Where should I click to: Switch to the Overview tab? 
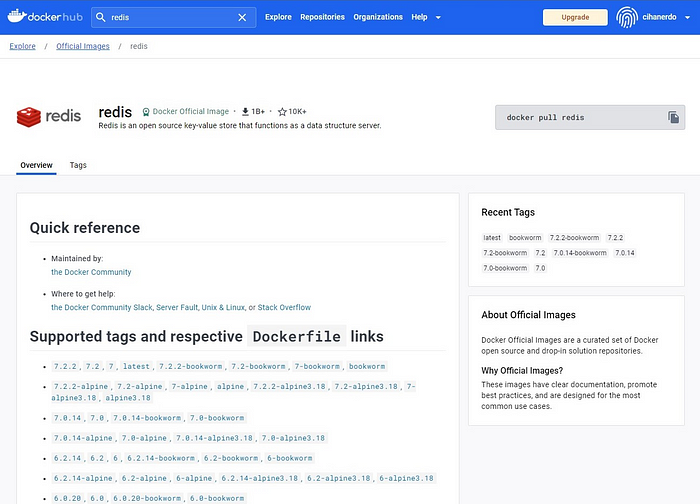pos(36,165)
